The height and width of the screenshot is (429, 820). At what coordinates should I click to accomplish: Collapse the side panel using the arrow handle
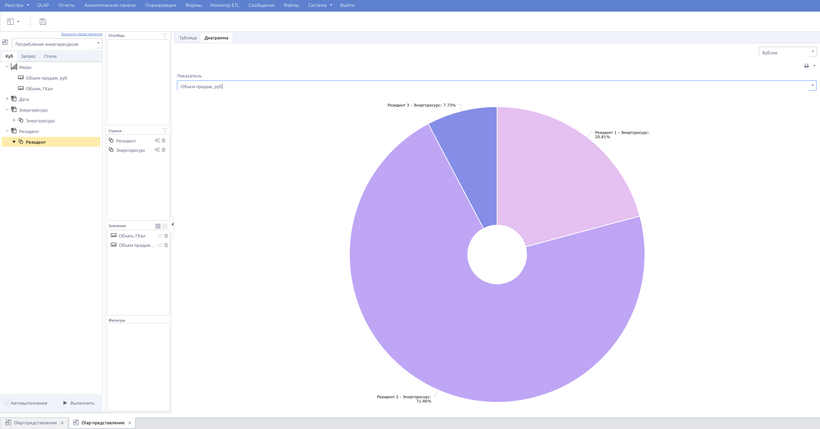172,224
